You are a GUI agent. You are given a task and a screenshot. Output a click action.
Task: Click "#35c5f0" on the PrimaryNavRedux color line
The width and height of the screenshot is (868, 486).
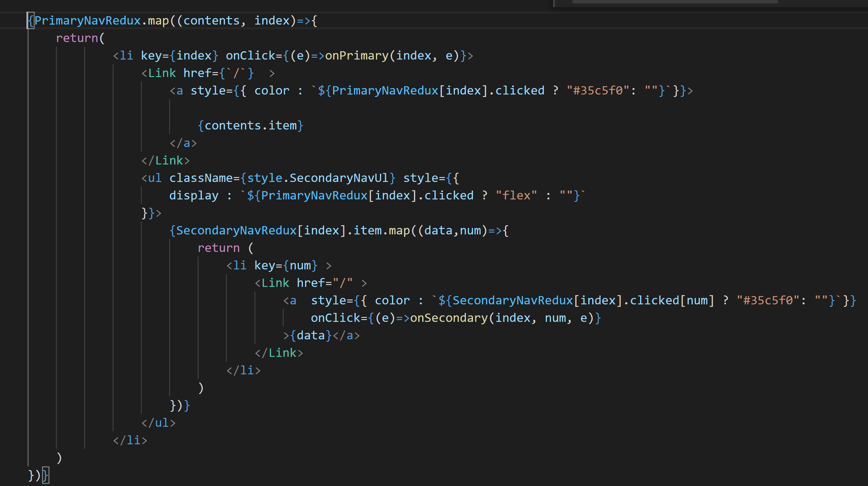(598, 91)
